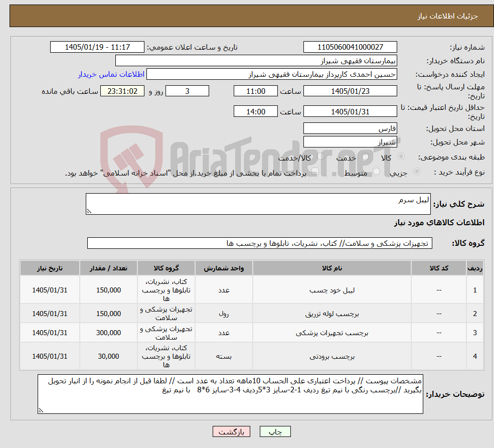Select the جزیی purchase type radio
Viewport: 494px width, 448px height.
417,172
